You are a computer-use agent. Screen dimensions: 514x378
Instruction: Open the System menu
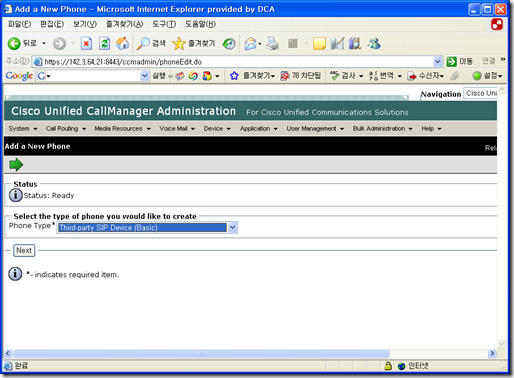click(23, 129)
